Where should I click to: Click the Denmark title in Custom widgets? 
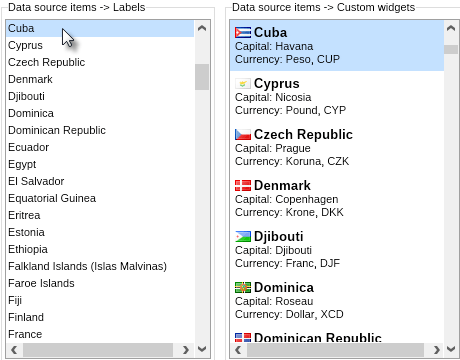tap(282, 186)
